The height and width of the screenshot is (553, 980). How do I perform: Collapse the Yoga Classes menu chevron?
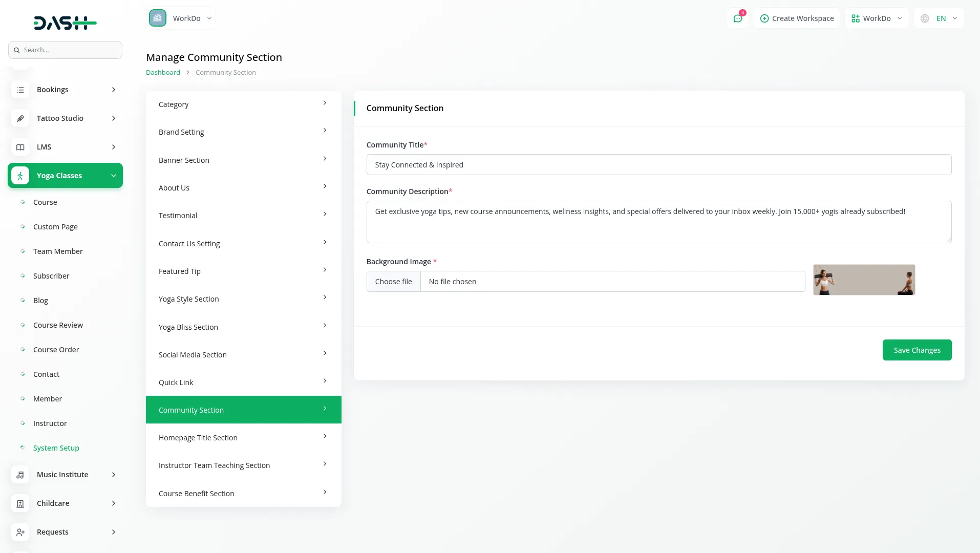[x=114, y=176]
